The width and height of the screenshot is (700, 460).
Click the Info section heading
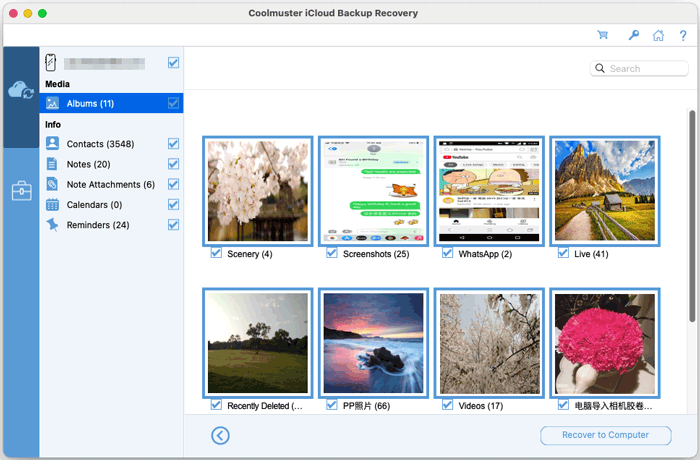53,124
